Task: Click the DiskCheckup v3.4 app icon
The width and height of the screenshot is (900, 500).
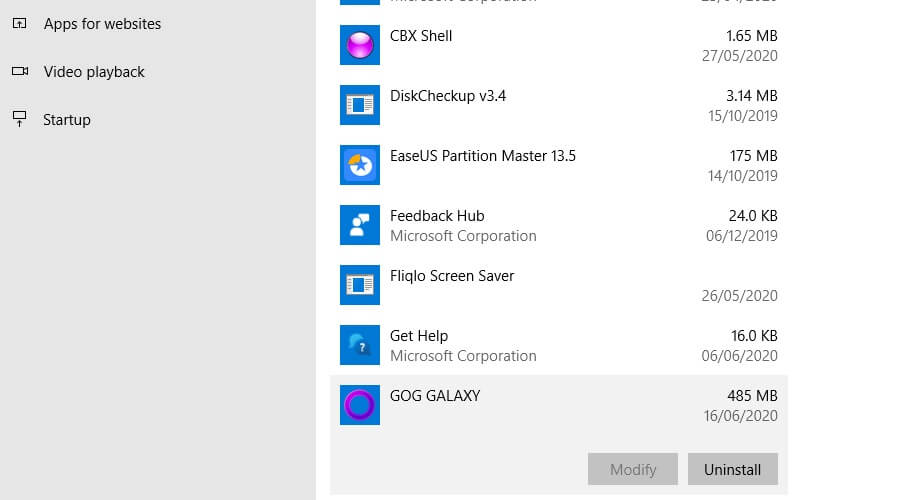Action: click(360, 105)
